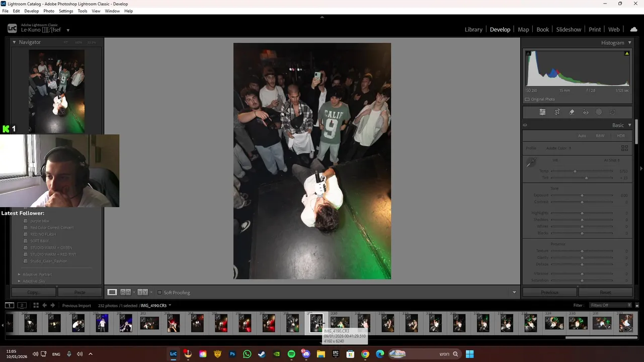Open Filters Off dropdown
The height and width of the screenshot is (362, 644).
(611, 305)
